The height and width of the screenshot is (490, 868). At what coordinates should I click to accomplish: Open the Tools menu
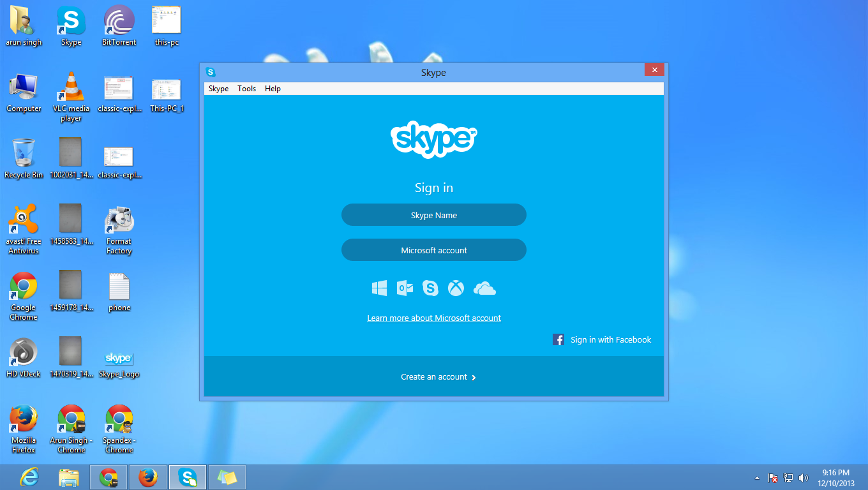(x=246, y=89)
